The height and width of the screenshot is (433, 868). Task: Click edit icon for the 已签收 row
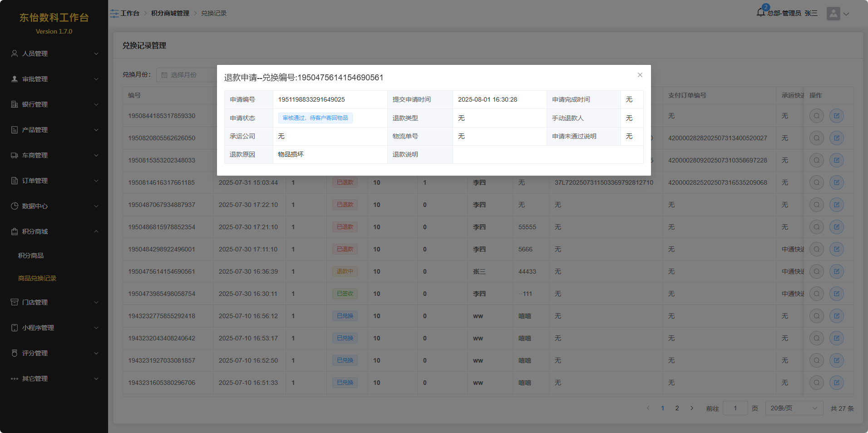click(x=836, y=294)
